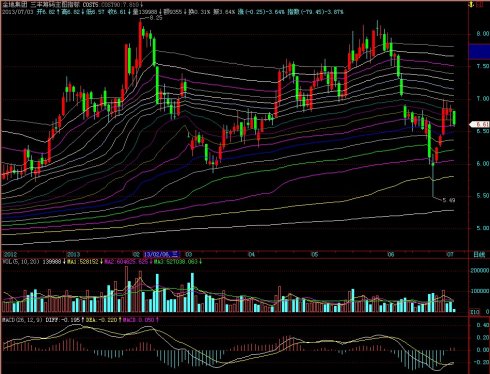Click the X10 volume multiplier label
This screenshot has width=490, height=374.
pos(475,312)
